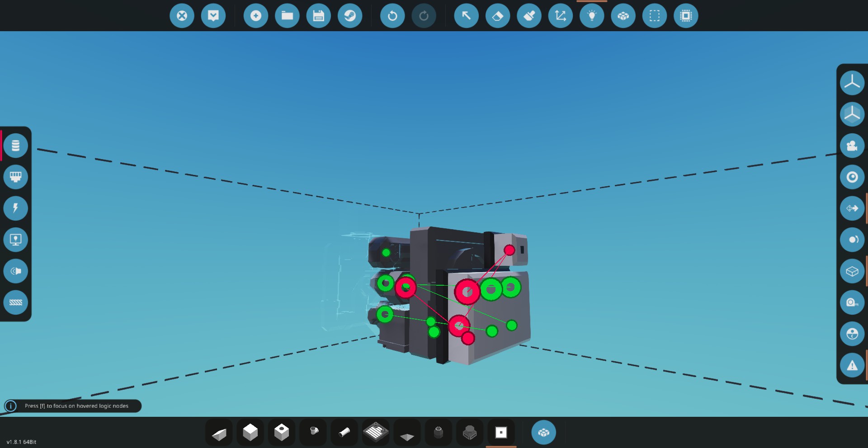Pick the dark cylinder part from hotbar

(439, 433)
